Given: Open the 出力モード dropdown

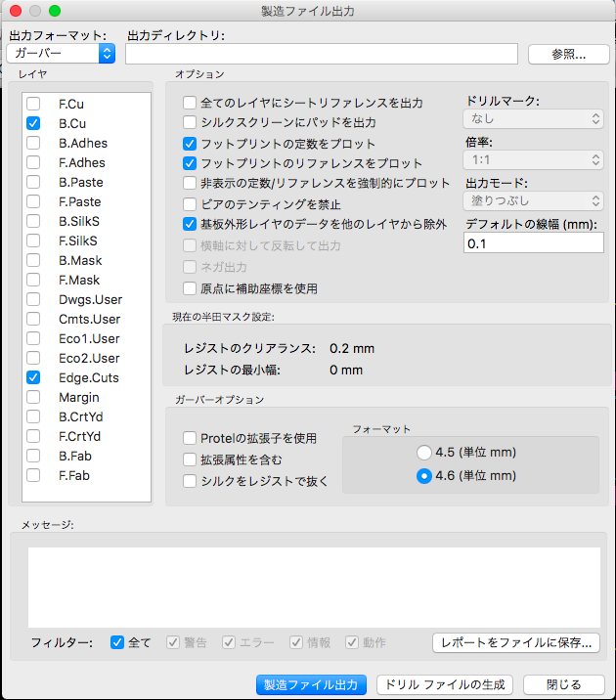Looking at the screenshot, I should pos(533,201).
